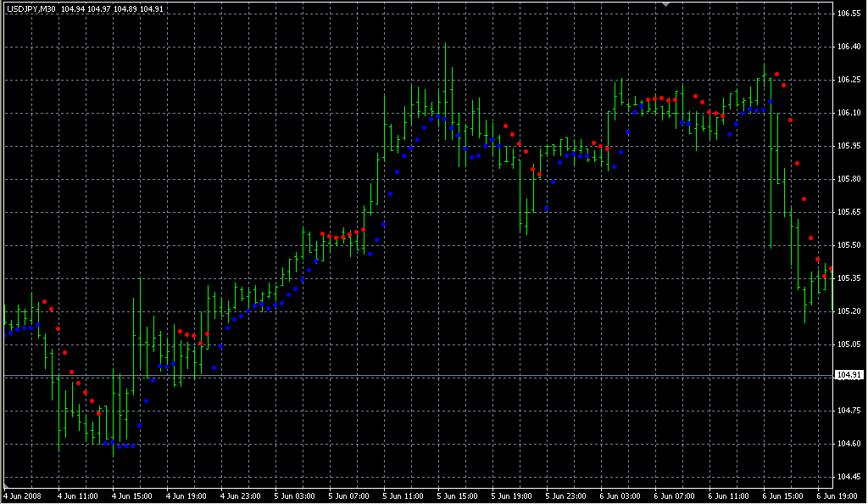
Task: Click the 104.60 price scale label
Action: tap(849, 444)
